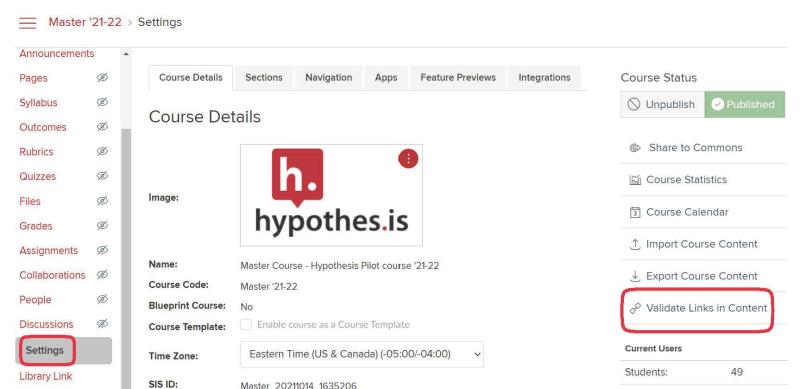Viewport: 800px width, 389px height.
Task: Click Export Course Content
Action: (702, 276)
